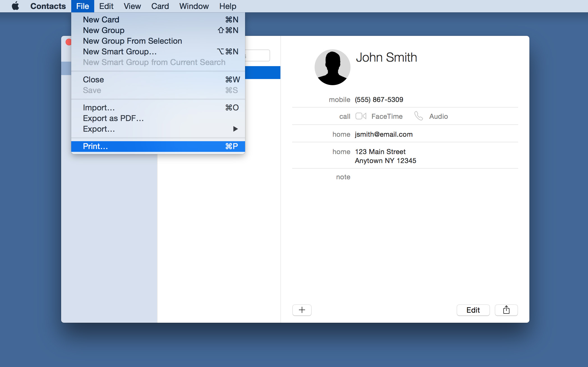The height and width of the screenshot is (367, 588).
Task: Expand the Export submenu arrow
Action: point(235,129)
